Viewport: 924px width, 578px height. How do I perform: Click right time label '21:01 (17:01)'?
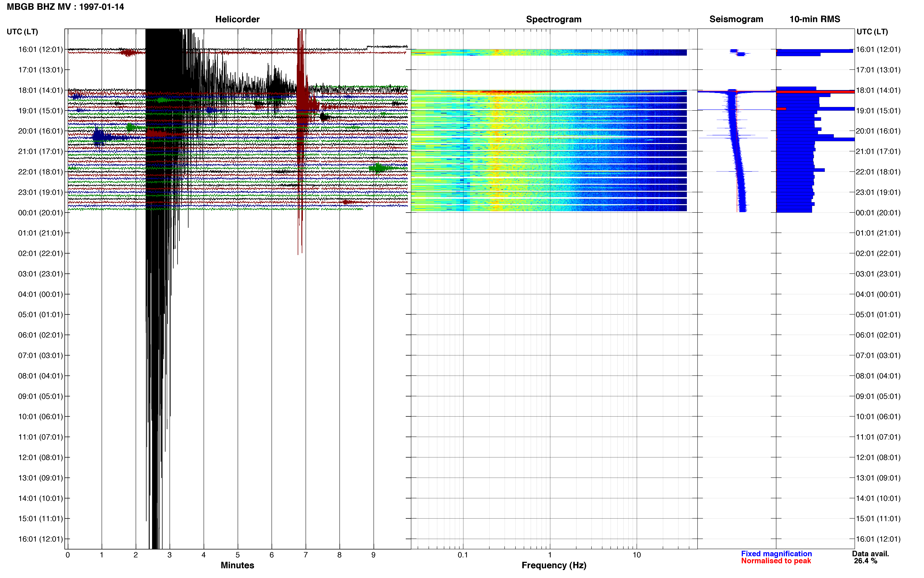coord(878,151)
